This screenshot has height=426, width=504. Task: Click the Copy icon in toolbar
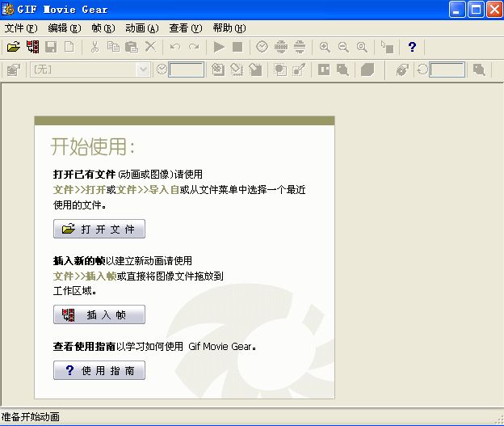click(113, 47)
